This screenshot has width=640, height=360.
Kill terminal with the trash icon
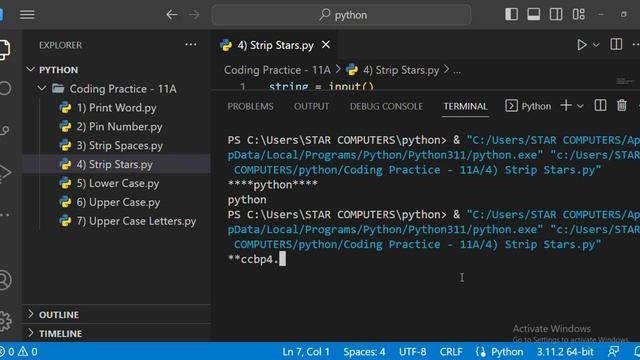[622, 106]
